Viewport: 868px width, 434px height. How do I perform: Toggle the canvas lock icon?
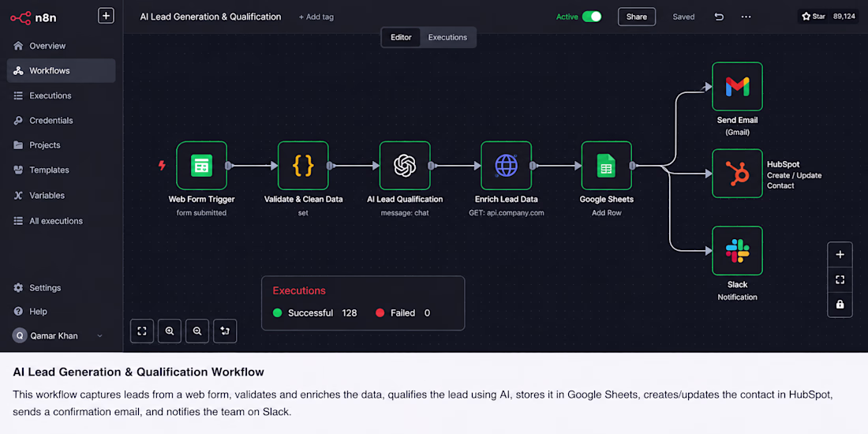click(x=840, y=305)
